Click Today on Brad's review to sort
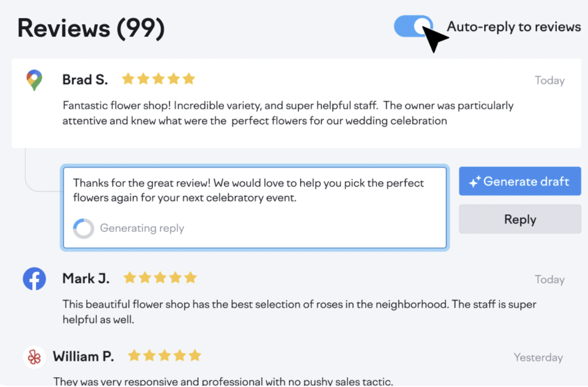 (550, 80)
